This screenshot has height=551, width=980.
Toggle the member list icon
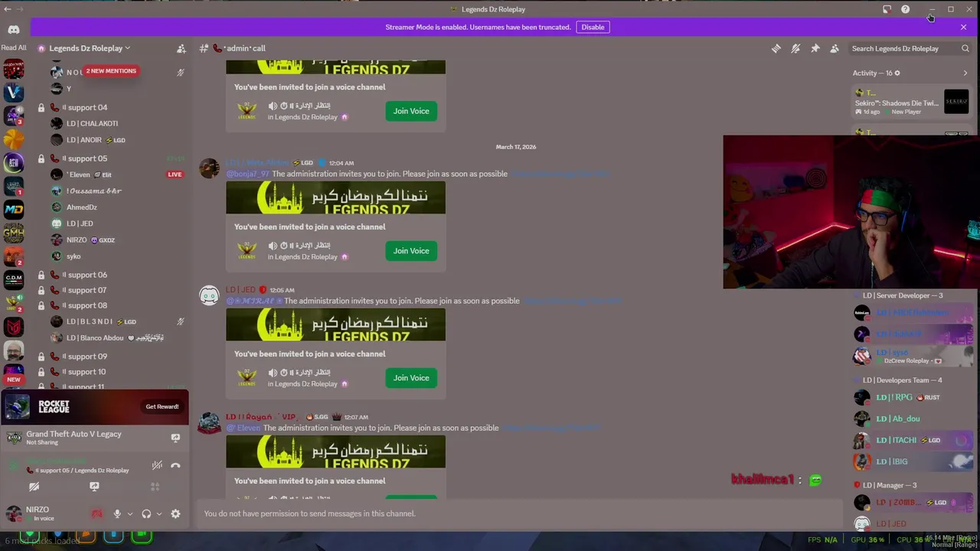tap(835, 48)
